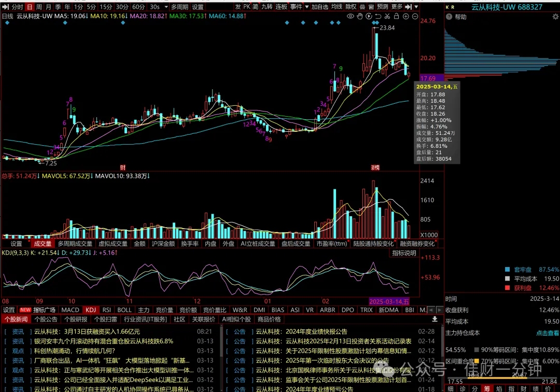Image resolution: width=560 pixels, height=392 pixels.
Task: Toggle 除权 ex-rights adjustment
Action: click(351, 7)
